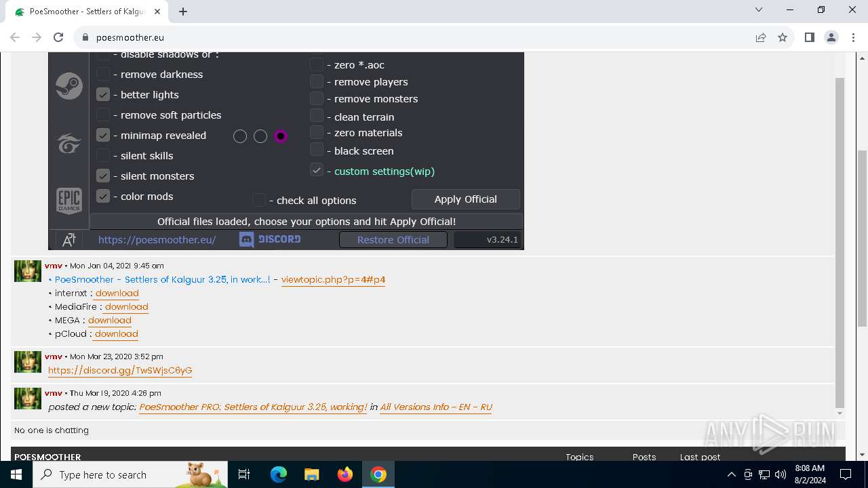Click the chat box scrollbar down arrow
The width and height of the screenshot is (868, 488).
pyautogui.click(x=840, y=413)
